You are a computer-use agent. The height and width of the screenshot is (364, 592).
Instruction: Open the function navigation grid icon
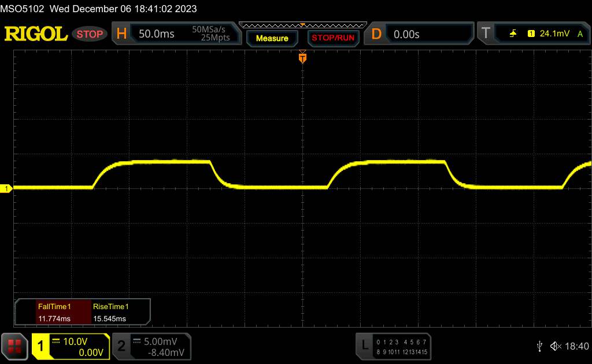coord(15,346)
